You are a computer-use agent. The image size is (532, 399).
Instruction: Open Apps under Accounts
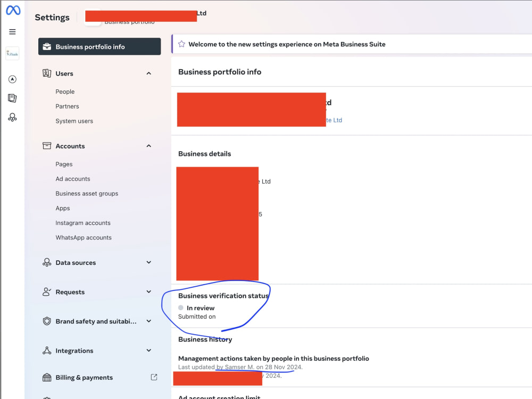(63, 209)
